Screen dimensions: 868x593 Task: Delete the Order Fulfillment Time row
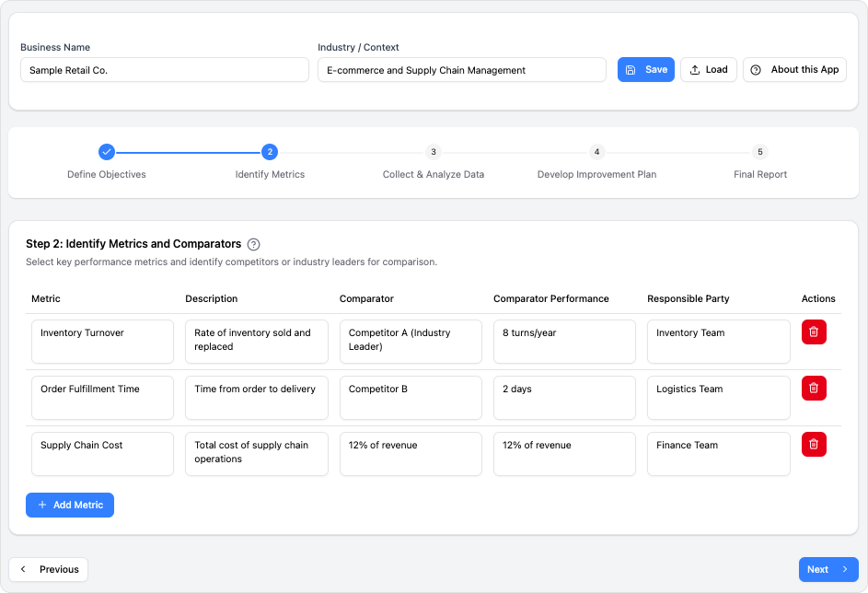click(x=813, y=389)
